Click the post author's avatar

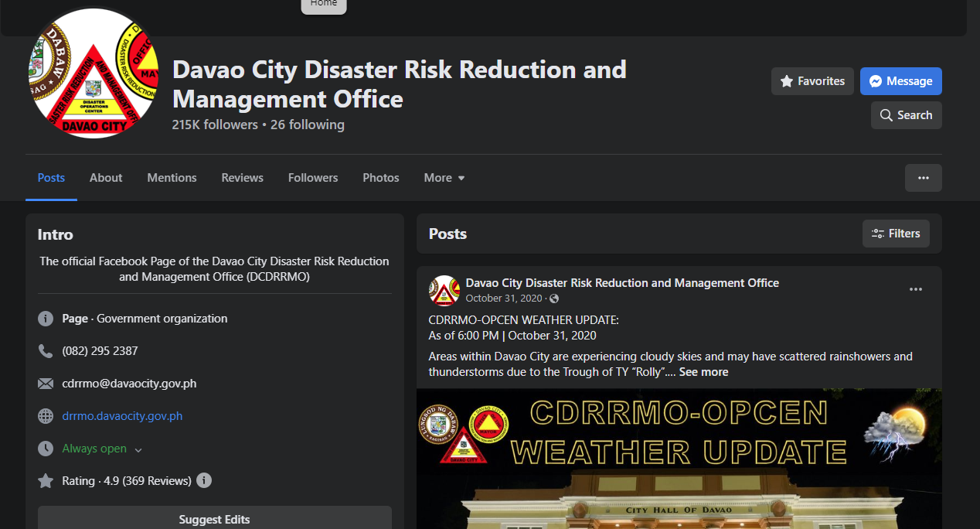(x=444, y=291)
